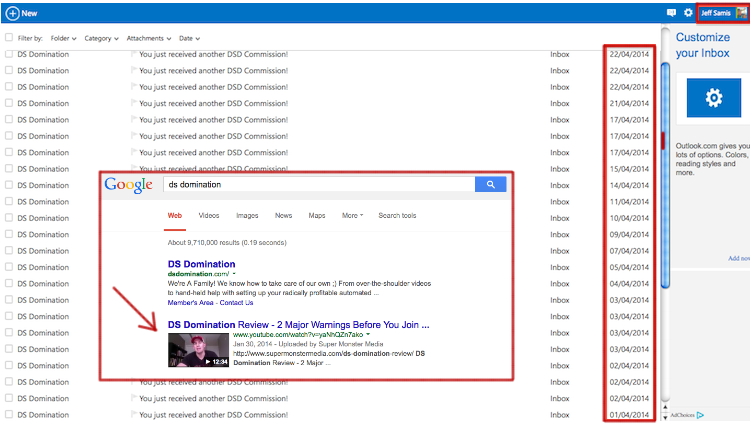Switch to the Images tab
Image resolution: width=750 pixels, height=425 pixels.
[247, 216]
